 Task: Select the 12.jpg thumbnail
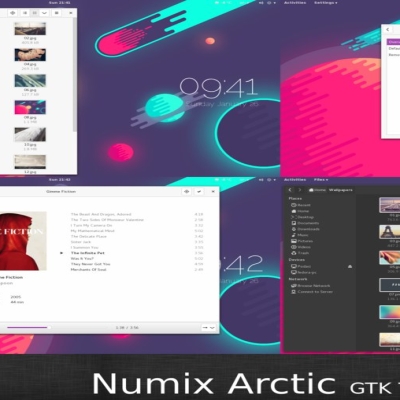pos(30,162)
